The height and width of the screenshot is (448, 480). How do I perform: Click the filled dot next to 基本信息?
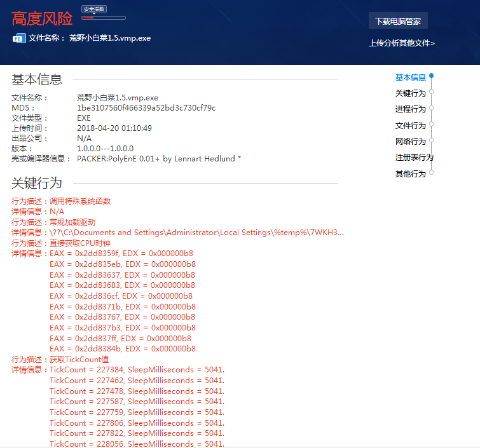point(431,76)
